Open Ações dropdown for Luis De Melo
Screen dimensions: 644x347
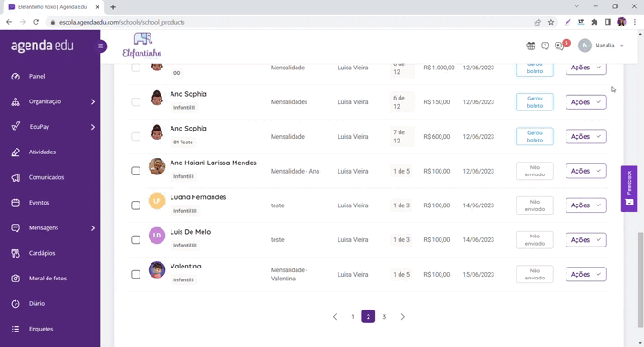tap(586, 239)
